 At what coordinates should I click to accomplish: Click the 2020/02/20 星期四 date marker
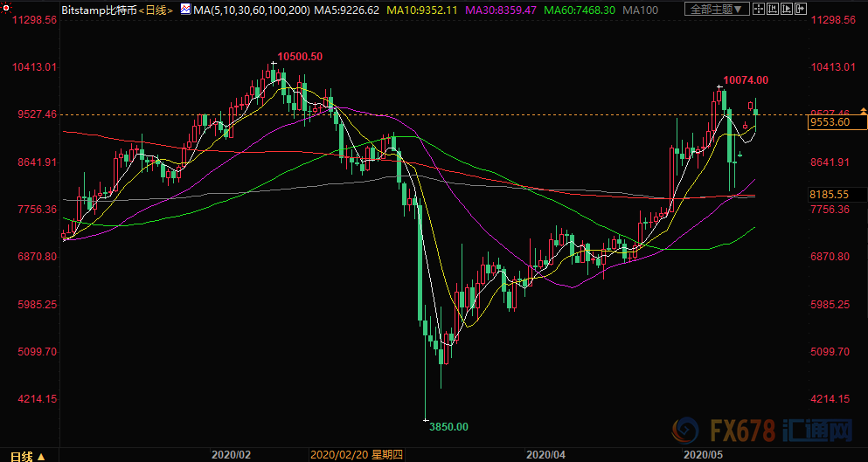tap(356, 455)
